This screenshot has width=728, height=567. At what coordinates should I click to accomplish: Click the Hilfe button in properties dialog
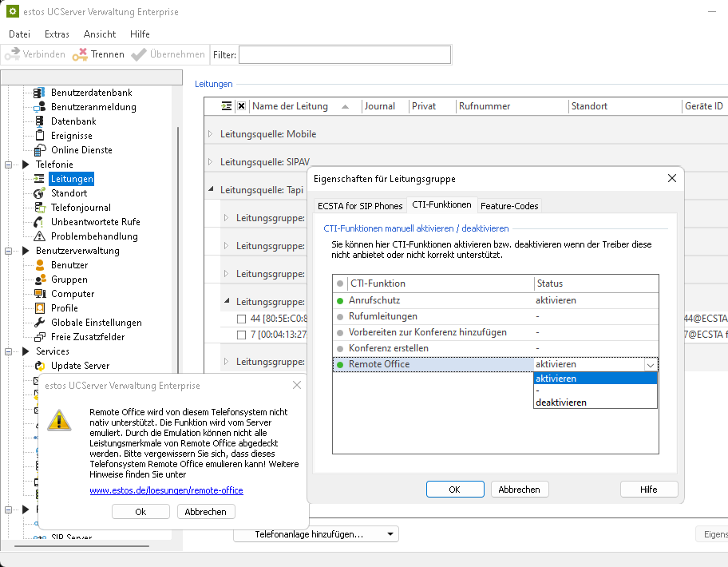click(648, 490)
